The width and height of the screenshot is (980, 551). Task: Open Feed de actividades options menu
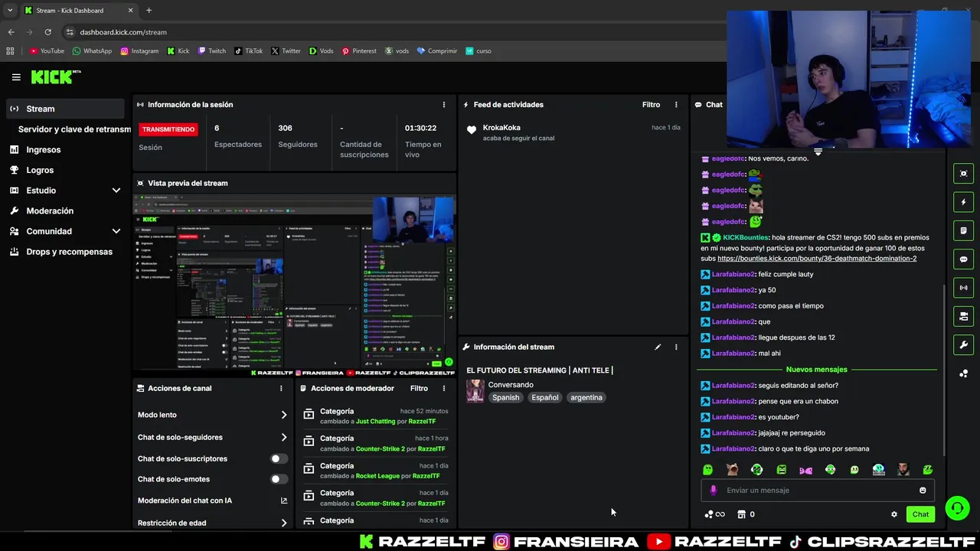pyautogui.click(x=676, y=105)
